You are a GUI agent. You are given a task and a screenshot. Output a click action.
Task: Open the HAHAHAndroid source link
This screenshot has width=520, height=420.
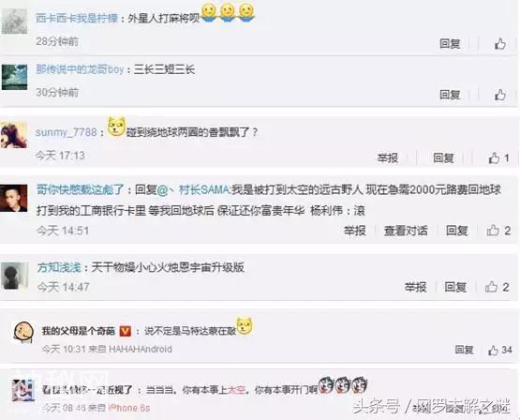[141, 349]
